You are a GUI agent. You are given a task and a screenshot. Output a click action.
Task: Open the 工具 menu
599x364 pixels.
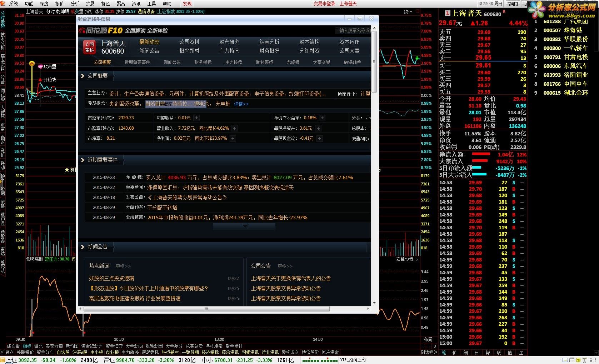151,4
